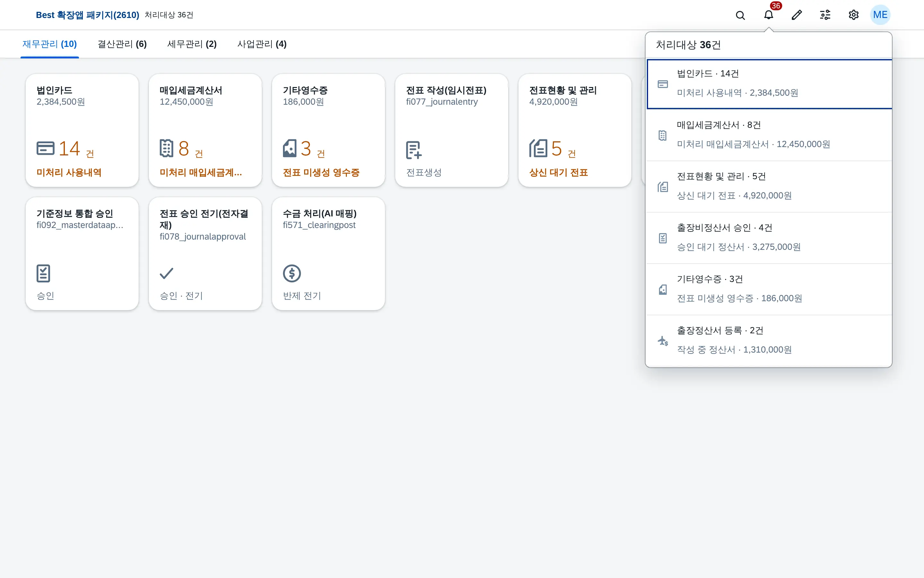924x578 pixels.
Task: Open the 출장비정산서 승인 · 4건 notification item
Action: [x=769, y=238]
